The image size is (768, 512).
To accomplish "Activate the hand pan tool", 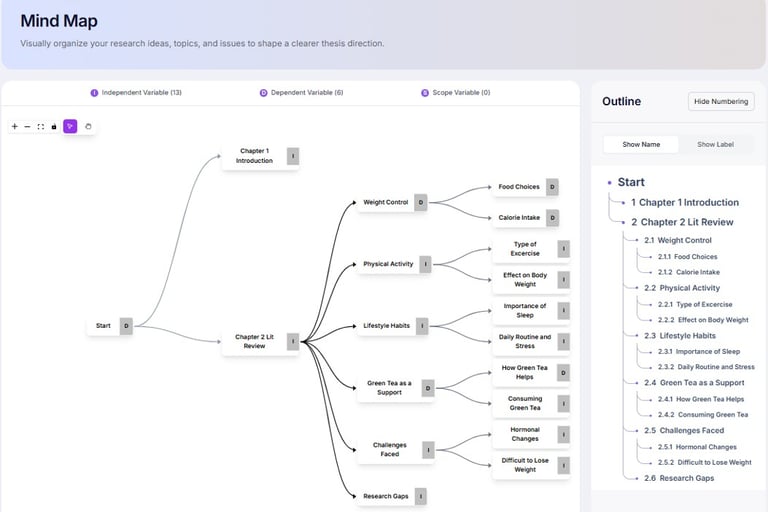I will click(x=88, y=127).
